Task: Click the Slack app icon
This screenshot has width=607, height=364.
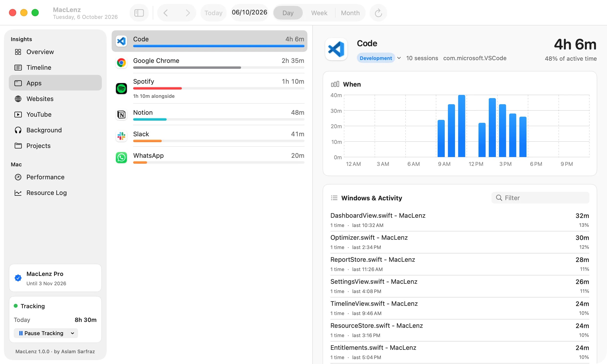Action: click(121, 136)
